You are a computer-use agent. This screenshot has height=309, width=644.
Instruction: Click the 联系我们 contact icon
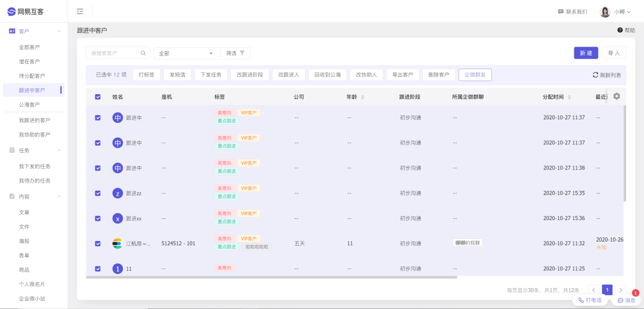click(x=561, y=12)
